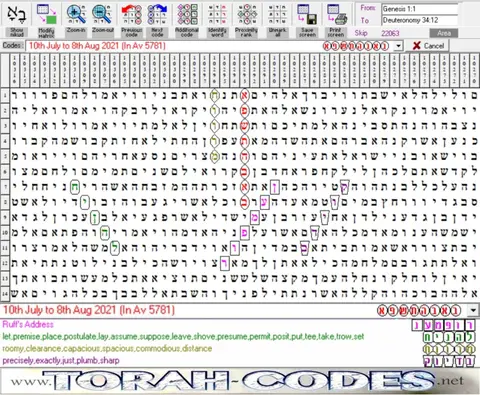Click the Show nikud Hebrew letters icon
Screen dimensions: 480x395
(17, 14)
